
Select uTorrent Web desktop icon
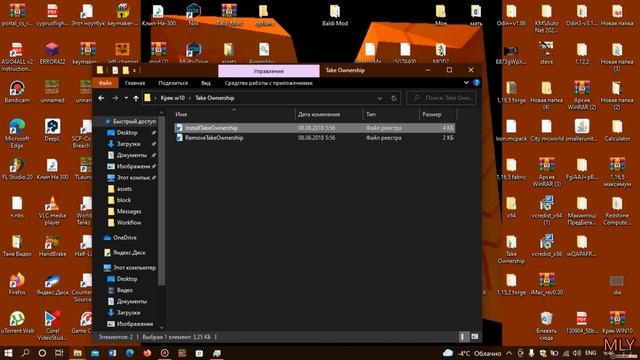coord(17,323)
